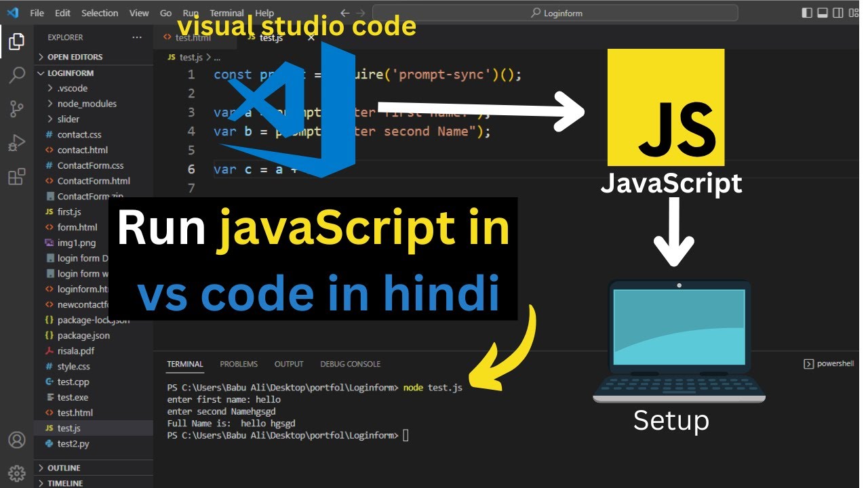Open the Selection menu
The height and width of the screenshot is (488, 868).
[x=100, y=13]
